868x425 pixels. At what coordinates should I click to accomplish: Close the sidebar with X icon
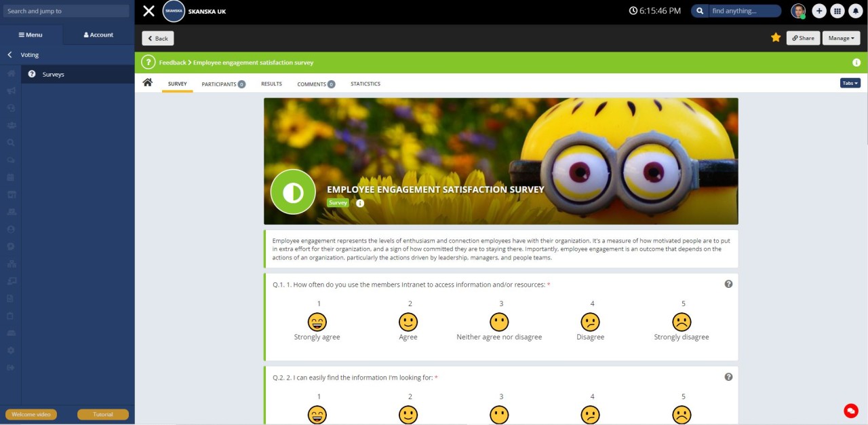click(149, 11)
